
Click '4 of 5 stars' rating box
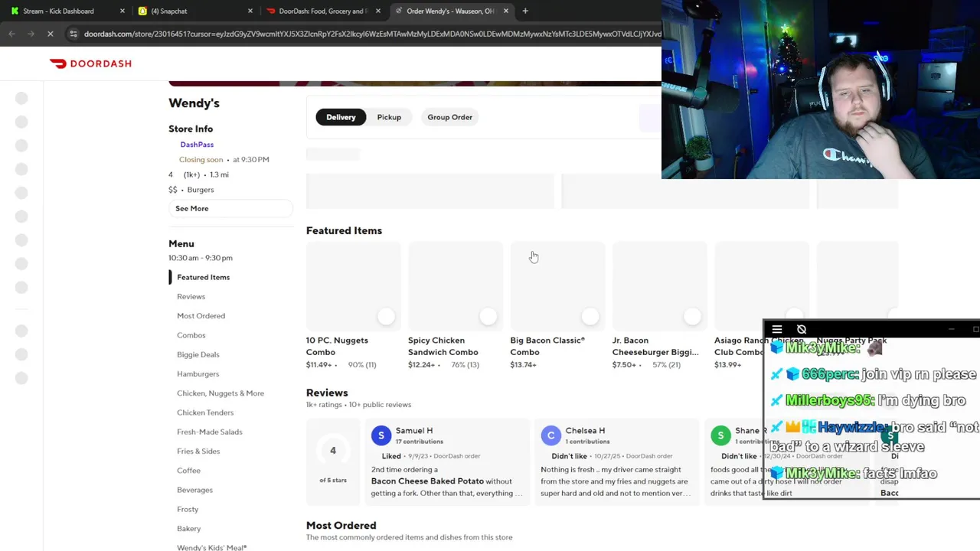pos(333,462)
